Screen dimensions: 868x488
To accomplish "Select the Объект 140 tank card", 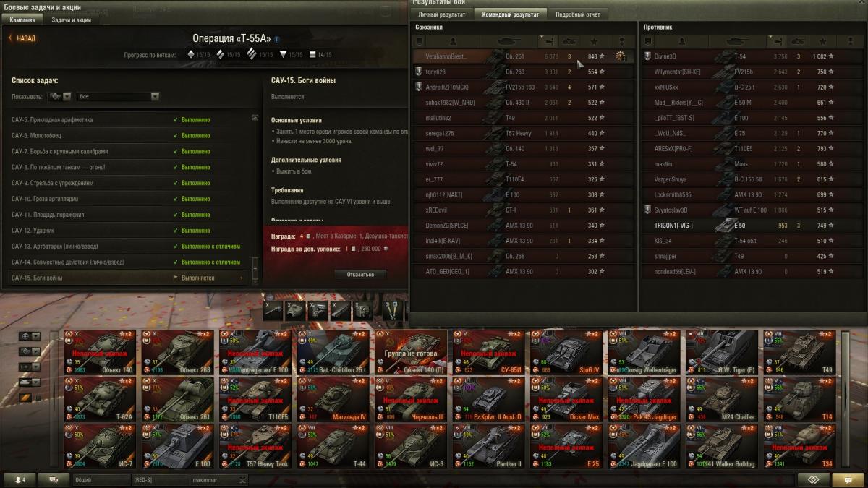I will pos(99,352).
